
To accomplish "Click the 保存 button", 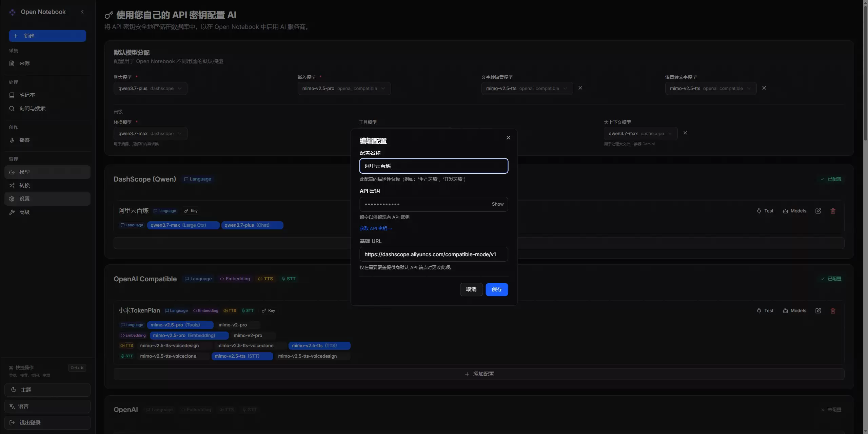I will pos(497,289).
